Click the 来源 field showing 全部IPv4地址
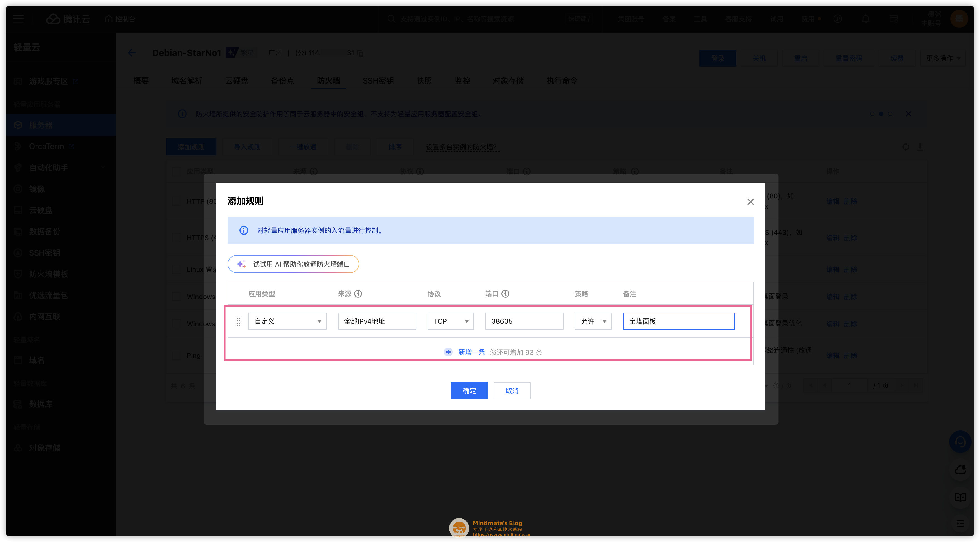Screen dimensions: 980x542 coord(377,321)
